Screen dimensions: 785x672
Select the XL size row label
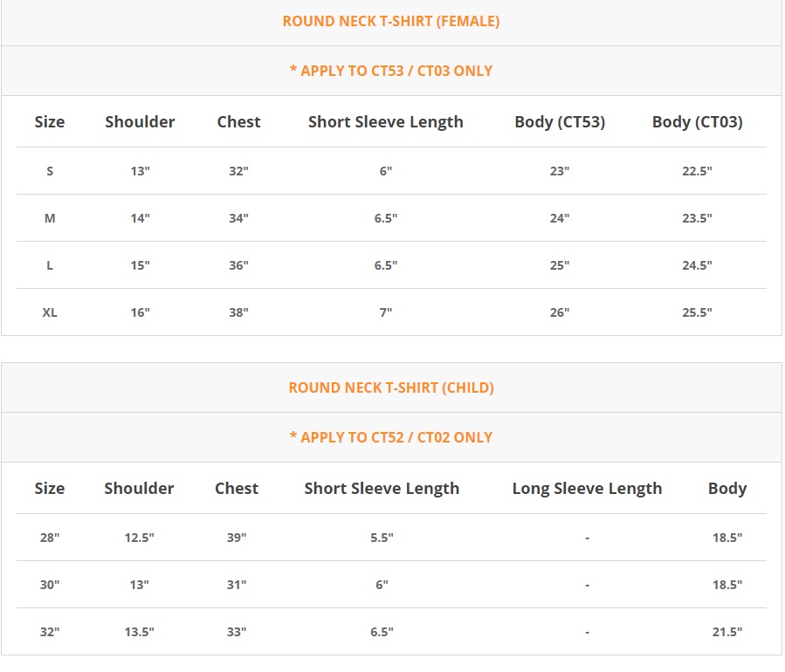(50, 312)
